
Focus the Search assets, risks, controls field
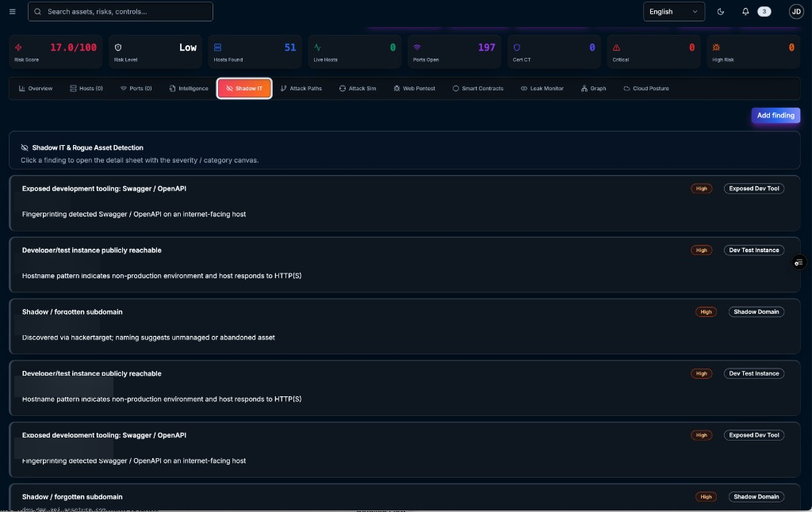pos(121,11)
